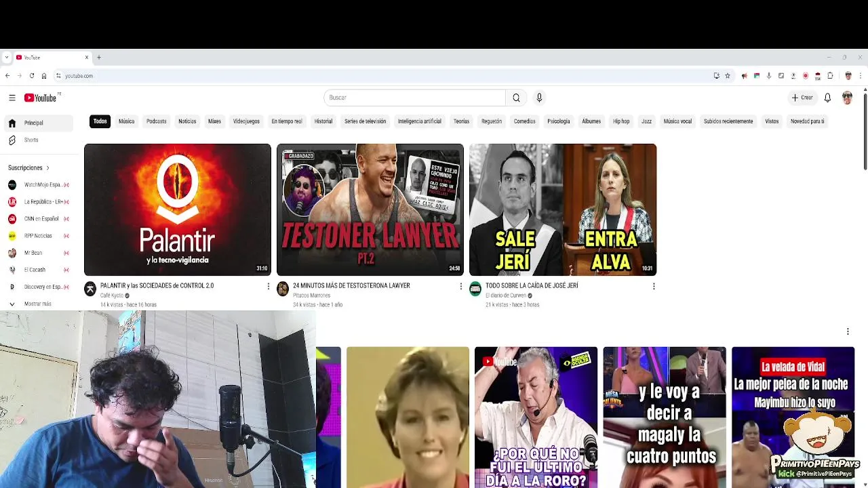Click the Crear button
868x488 pixels.
[802, 98]
